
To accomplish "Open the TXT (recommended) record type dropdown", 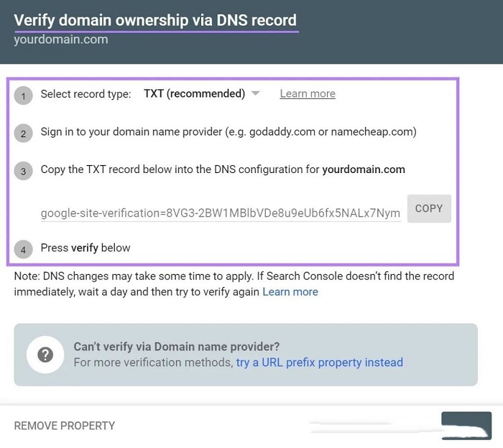I will 201,93.
